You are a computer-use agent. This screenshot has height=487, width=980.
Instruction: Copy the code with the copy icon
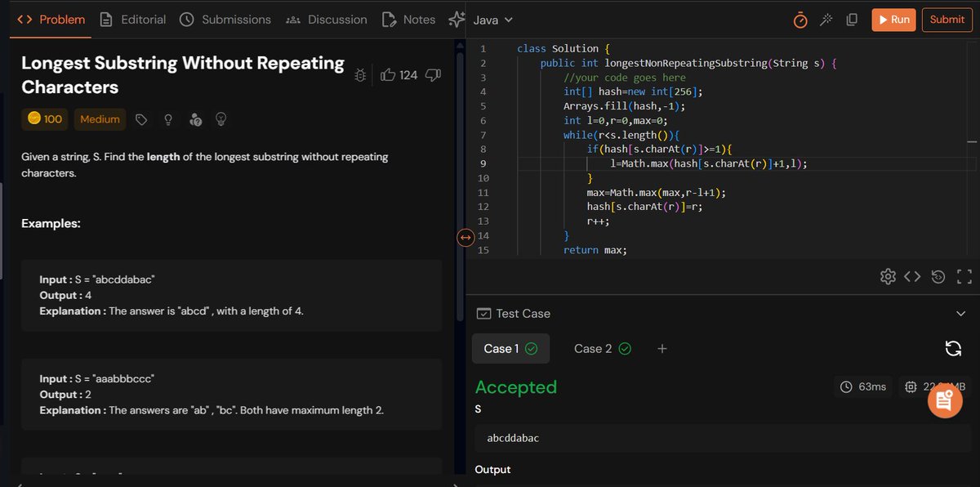point(851,20)
